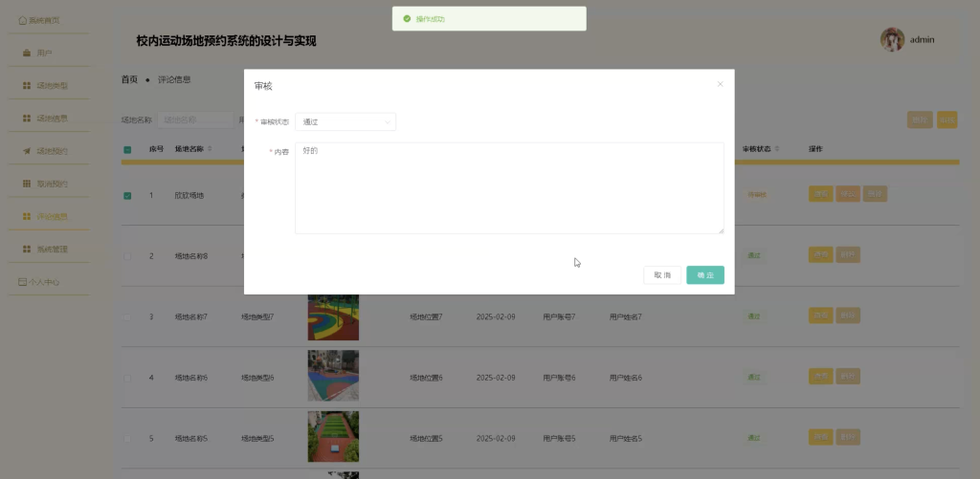Click the paper plane icon beside 场地预约
The width and height of the screenshot is (980, 479).
(x=27, y=150)
